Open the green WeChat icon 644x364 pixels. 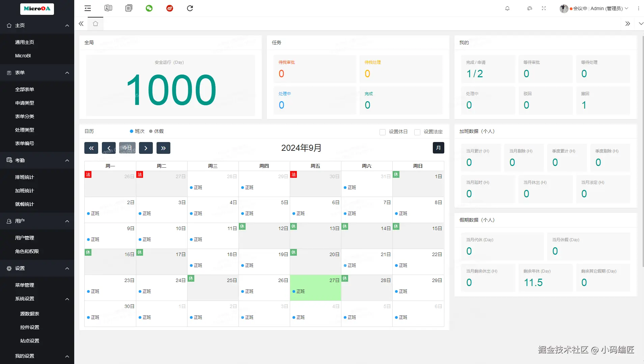pyautogui.click(x=149, y=8)
